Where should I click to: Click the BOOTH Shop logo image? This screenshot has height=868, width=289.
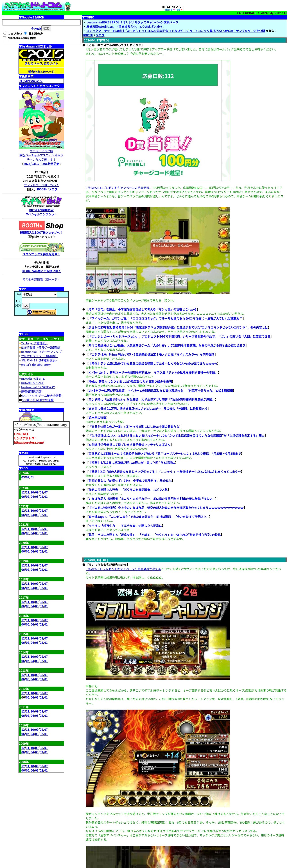41,225
